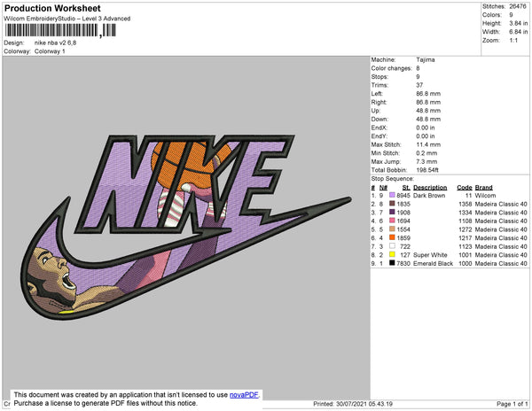Click the Wilcom EmbroideryStudio – Level 3 Advanced text

[x=67, y=19]
